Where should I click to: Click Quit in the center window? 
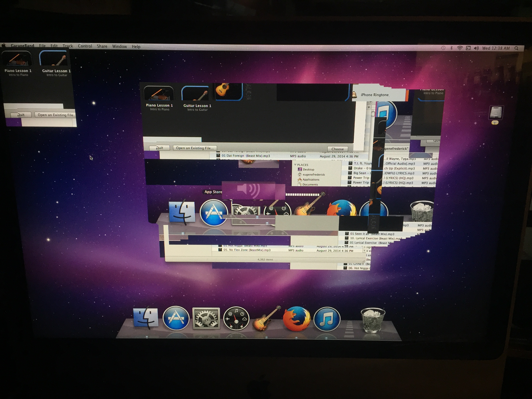pos(159,148)
